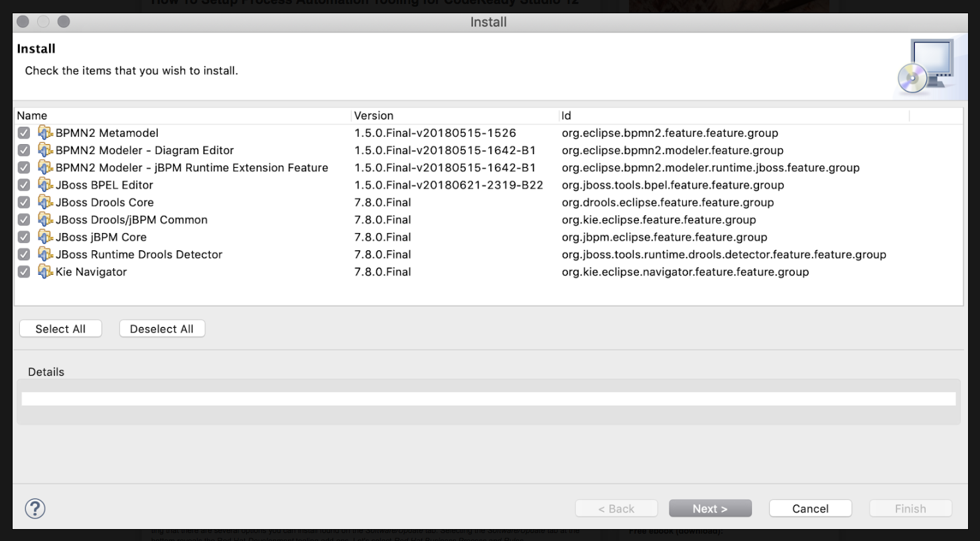Screen dimensions: 980x541
Task: Click the 7.8.0.Final version of JBoss Drools Core
Action: 383,202
